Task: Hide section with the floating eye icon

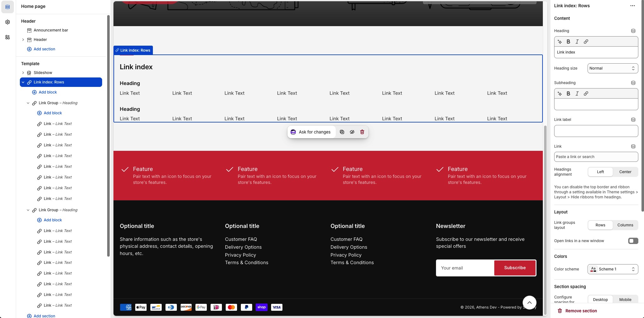Action: pos(352,132)
